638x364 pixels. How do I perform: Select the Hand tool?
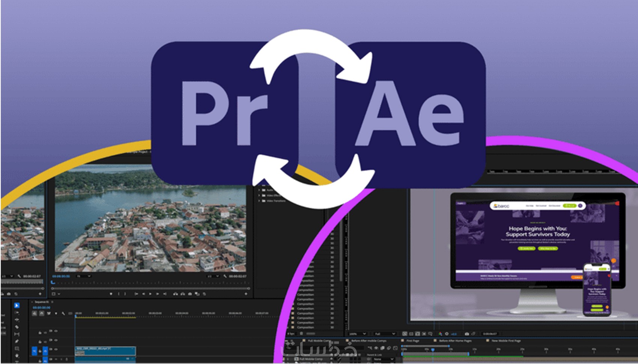point(17,355)
